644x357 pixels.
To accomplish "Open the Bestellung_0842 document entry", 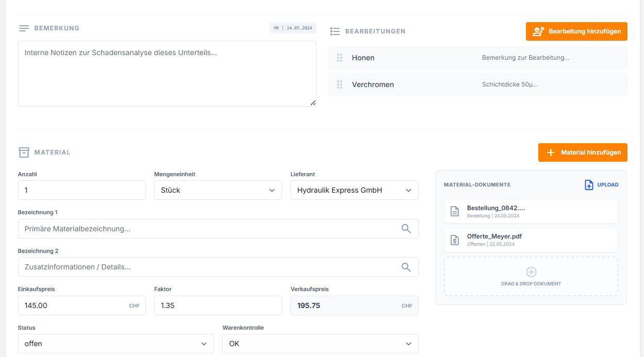I will pyautogui.click(x=531, y=212).
